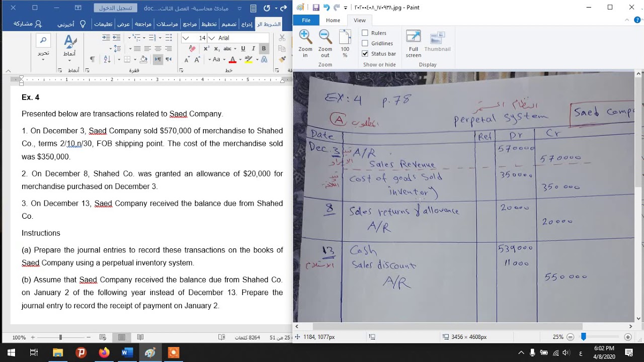Switch Word to Read Mode view
Viewport: 644px width, 362px height.
click(140, 337)
